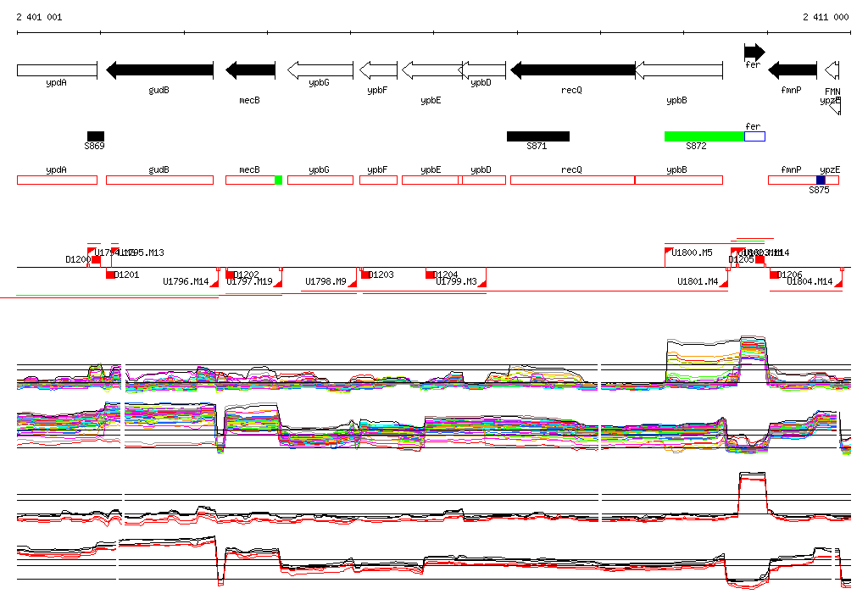
Task: Click the U1797.M19 marker flag
Action: point(278,283)
